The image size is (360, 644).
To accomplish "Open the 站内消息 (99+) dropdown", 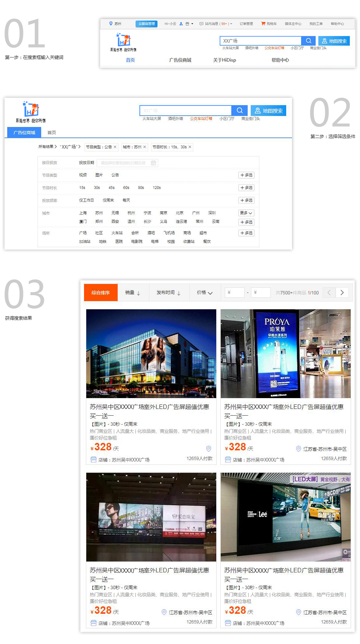I will [231, 24].
